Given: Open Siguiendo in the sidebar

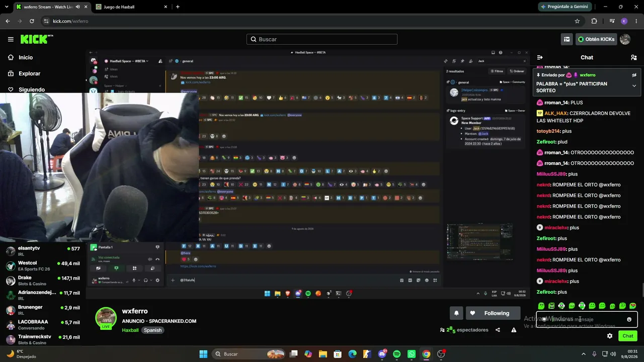Looking at the screenshot, I should [x=32, y=89].
